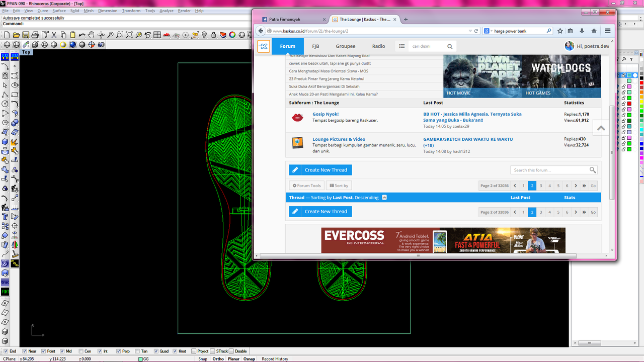Click the Explode icon in Rhino sidebar

(x=15, y=142)
